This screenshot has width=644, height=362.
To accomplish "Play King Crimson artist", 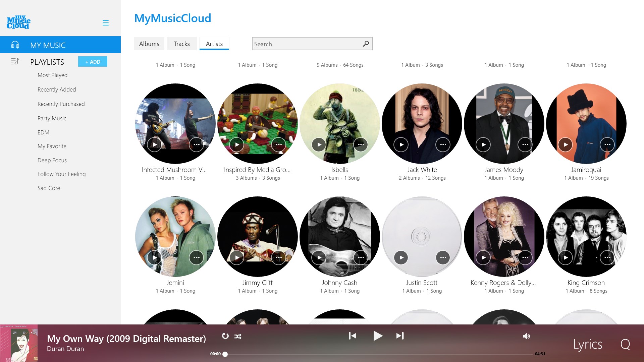I will [566, 257].
